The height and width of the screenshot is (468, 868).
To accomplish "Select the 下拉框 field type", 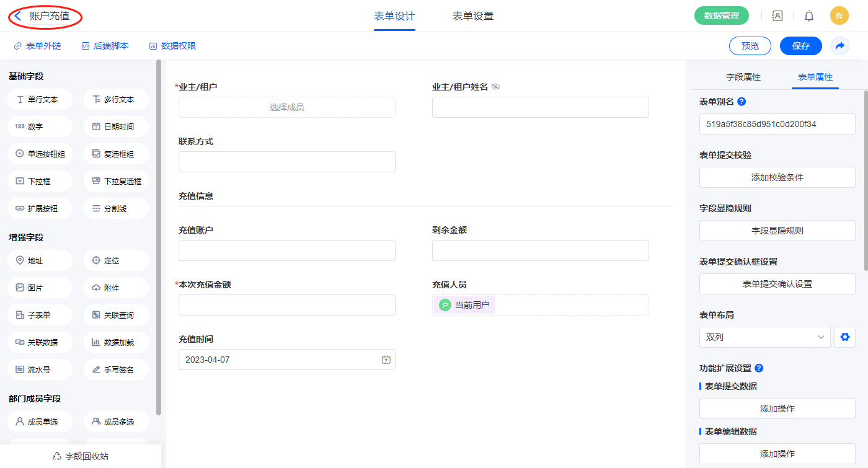I will (40, 181).
